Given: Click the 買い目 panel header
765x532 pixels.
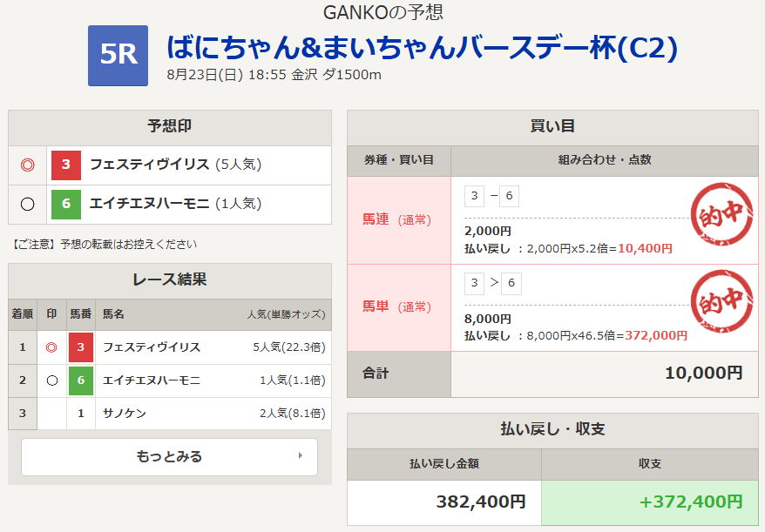Looking at the screenshot, I should [552, 127].
